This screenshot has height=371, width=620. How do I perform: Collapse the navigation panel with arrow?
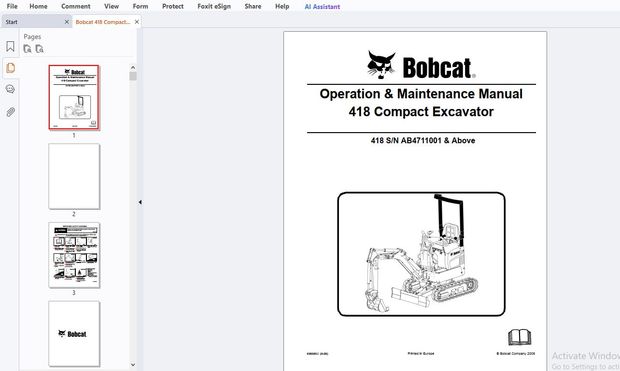point(140,202)
